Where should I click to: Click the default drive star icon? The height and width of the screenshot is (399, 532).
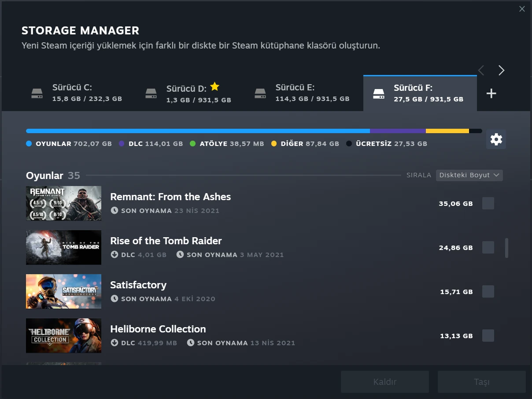click(x=214, y=86)
